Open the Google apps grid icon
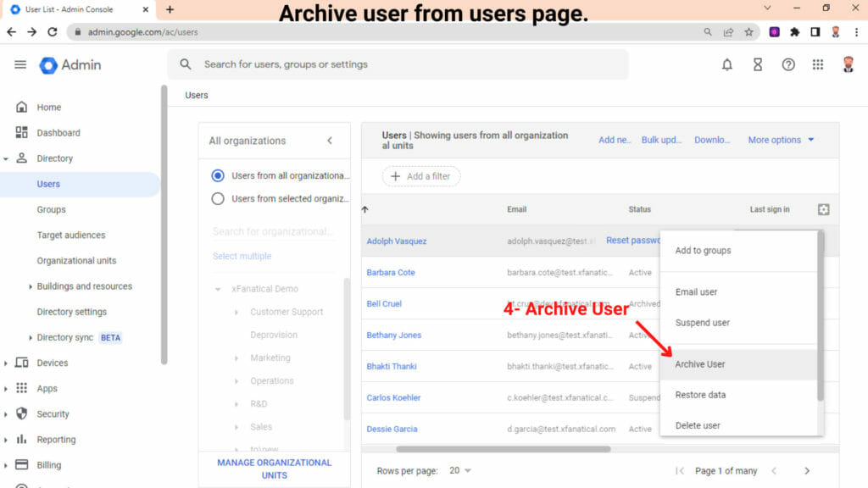The width and height of the screenshot is (868, 488). pos(818,64)
